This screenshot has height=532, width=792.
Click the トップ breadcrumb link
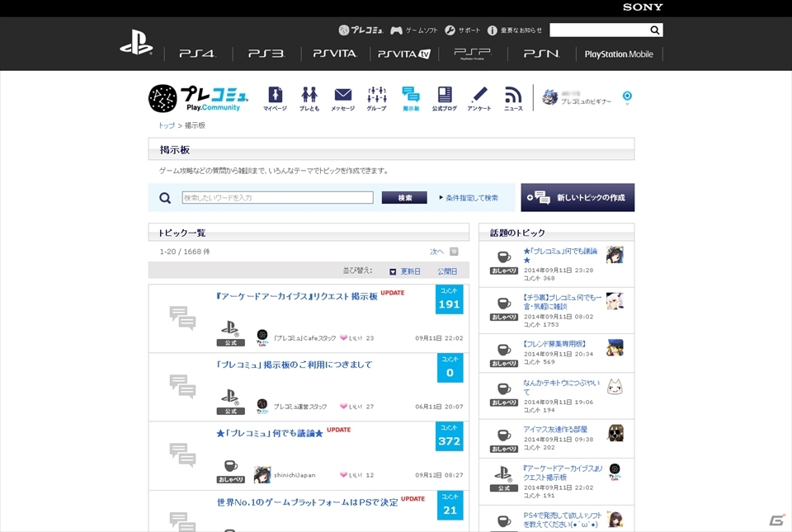click(167, 125)
